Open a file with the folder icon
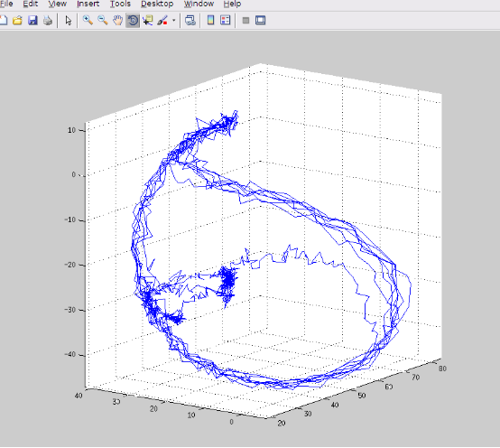500x448 pixels. 17,21
